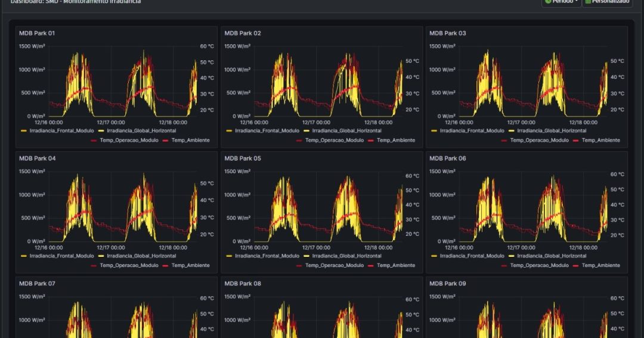Click the MDB Park 08 panel title

click(x=242, y=284)
